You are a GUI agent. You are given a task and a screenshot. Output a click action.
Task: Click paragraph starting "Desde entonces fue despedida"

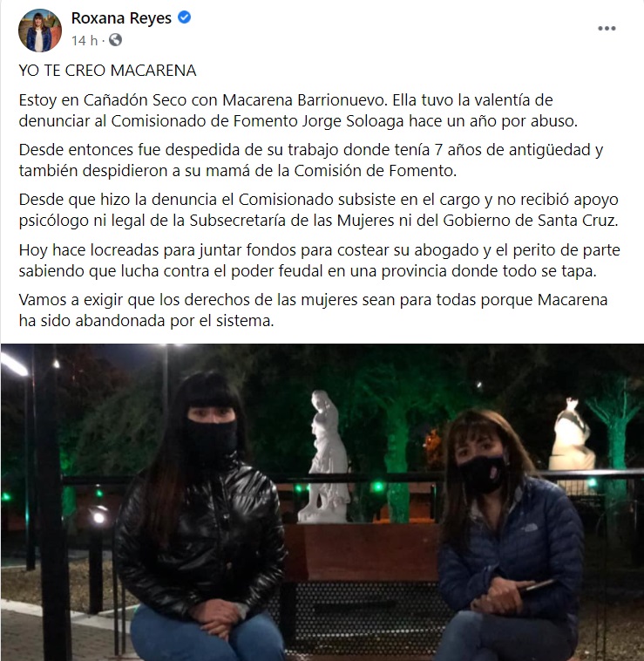311,160
